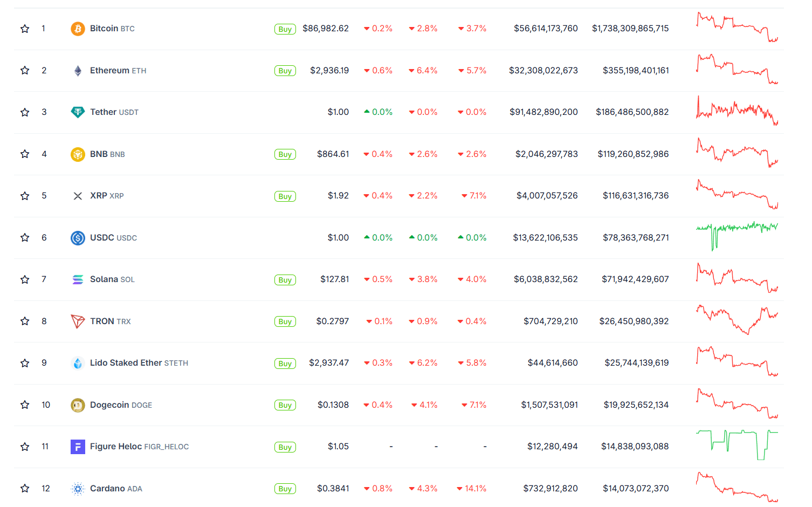Click the Bitcoin coin logo icon
Viewport: 812px width, 507px height.
(78, 29)
